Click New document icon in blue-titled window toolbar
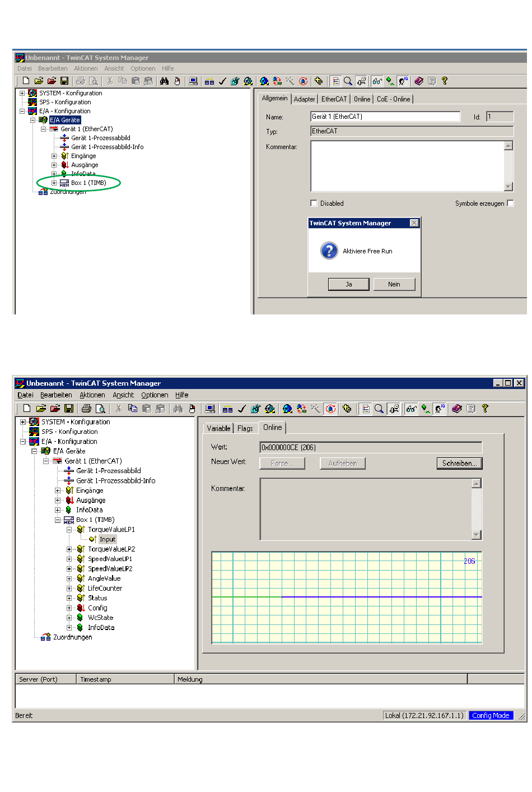 coord(27,409)
